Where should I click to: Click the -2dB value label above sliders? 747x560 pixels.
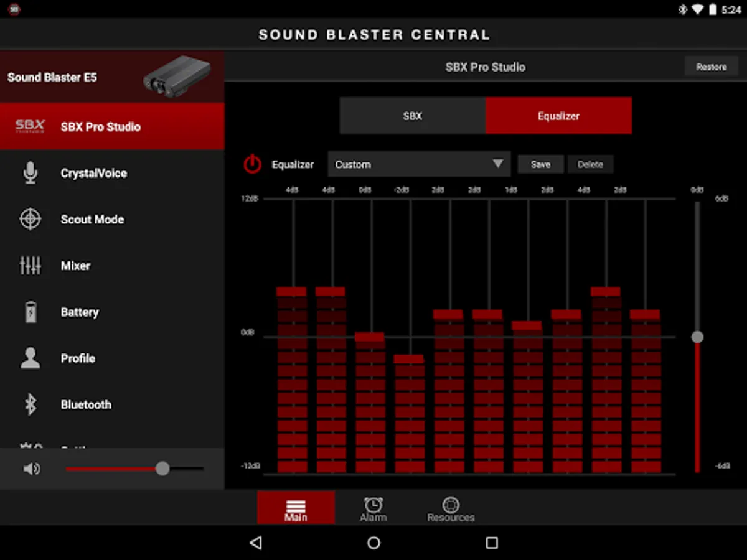coord(401,190)
